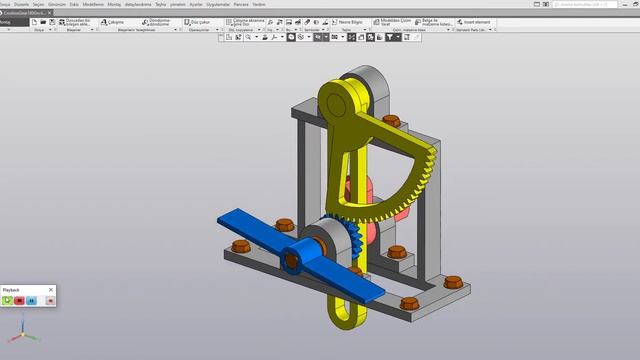The image size is (640, 360).
Task: Open the Uygulamalar menu
Action: (x=218, y=4)
